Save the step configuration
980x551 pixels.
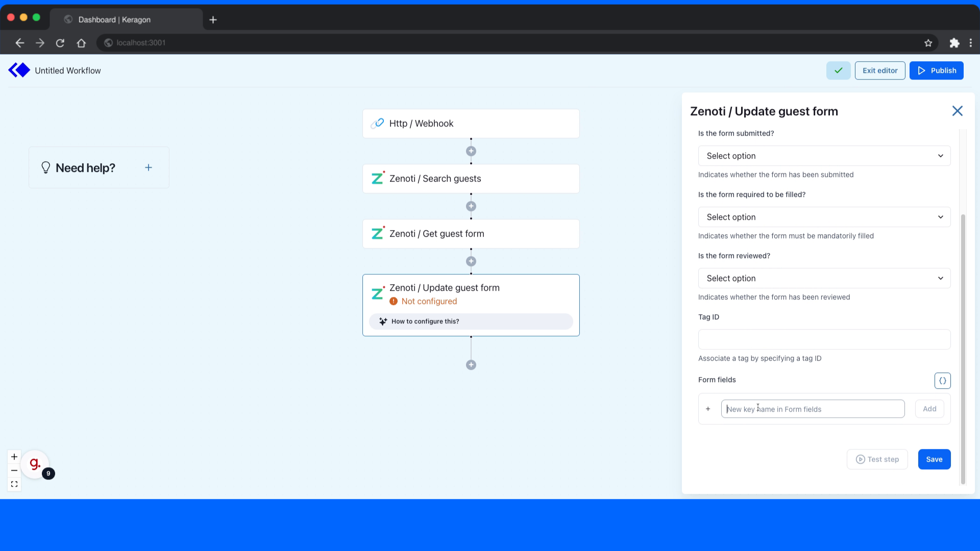tap(934, 459)
